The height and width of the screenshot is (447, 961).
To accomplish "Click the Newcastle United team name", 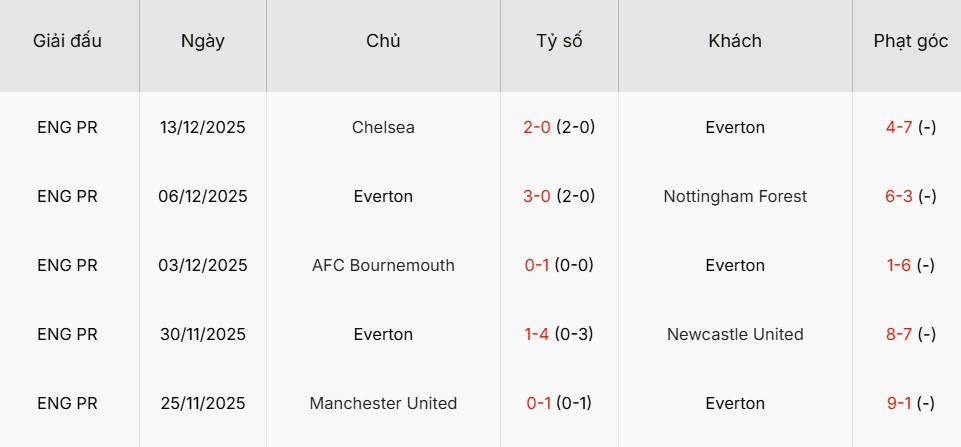I will (x=735, y=334).
